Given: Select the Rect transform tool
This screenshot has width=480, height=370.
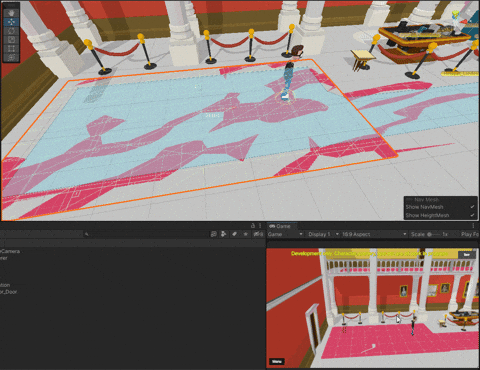Looking at the screenshot, I should pos(11,49).
